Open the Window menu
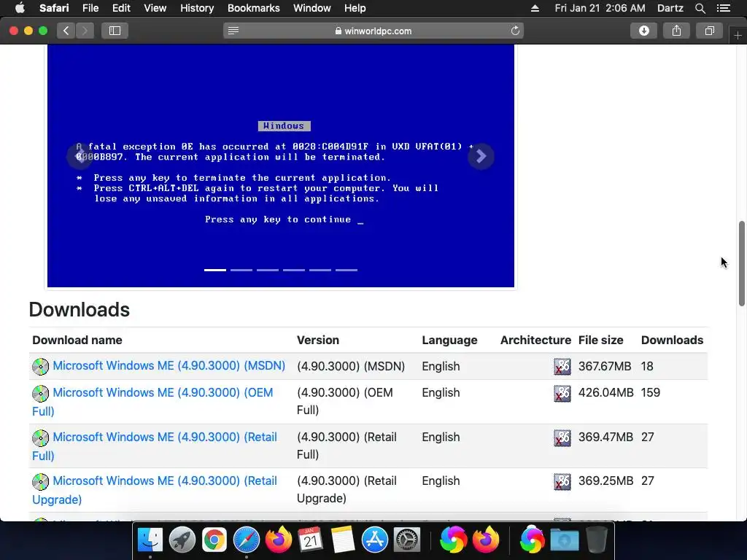The image size is (747, 560). [x=311, y=8]
